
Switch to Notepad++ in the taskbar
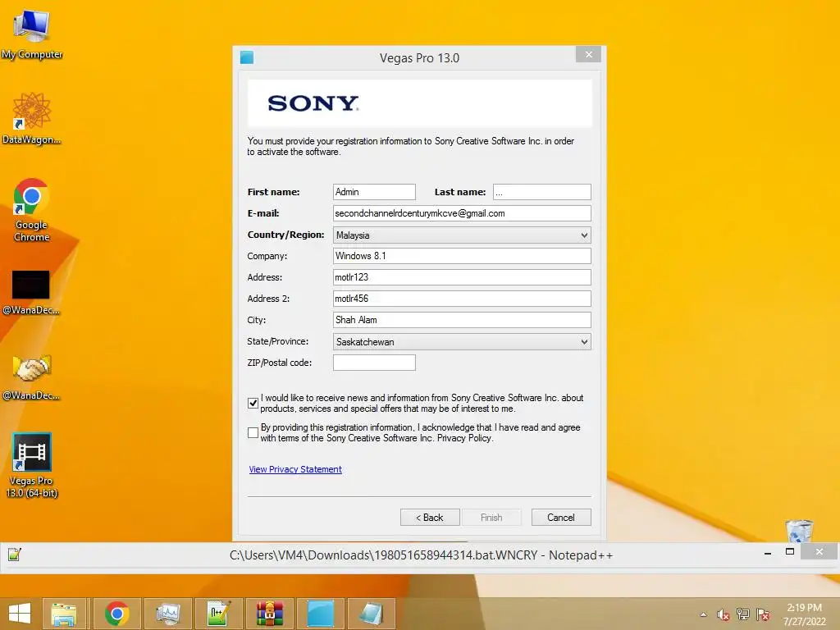[x=218, y=614]
